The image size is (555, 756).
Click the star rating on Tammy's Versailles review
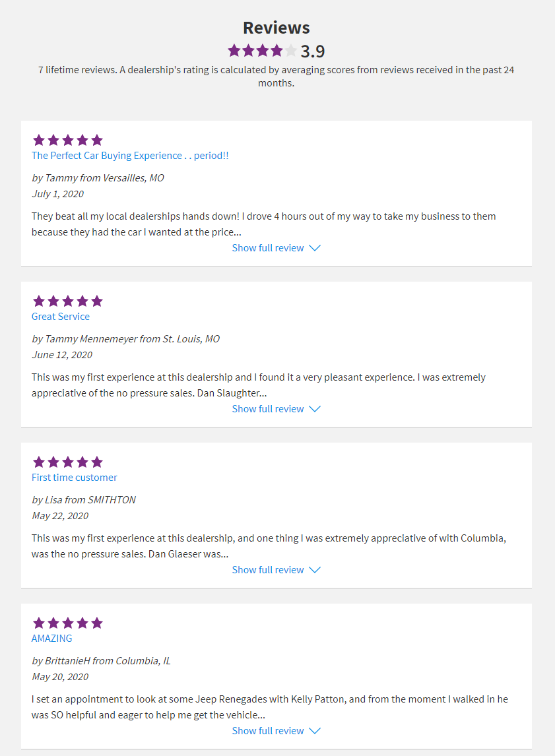[x=68, y=140]
